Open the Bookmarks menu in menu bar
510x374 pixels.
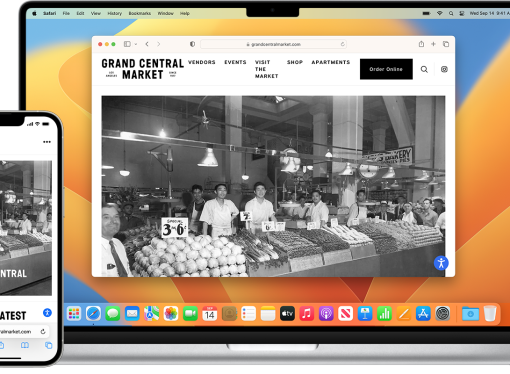140,13
